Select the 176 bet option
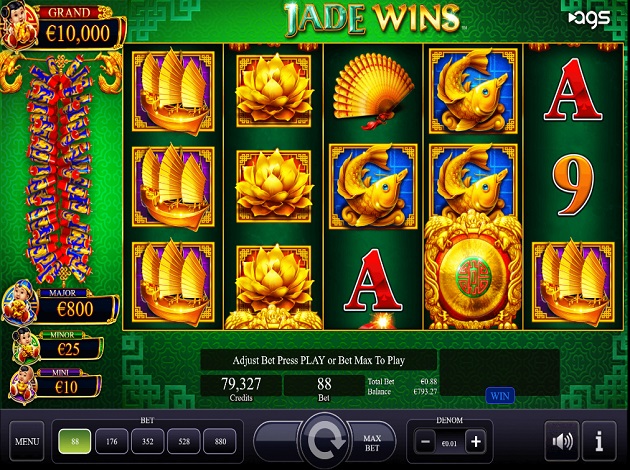 tap(112, 441)
